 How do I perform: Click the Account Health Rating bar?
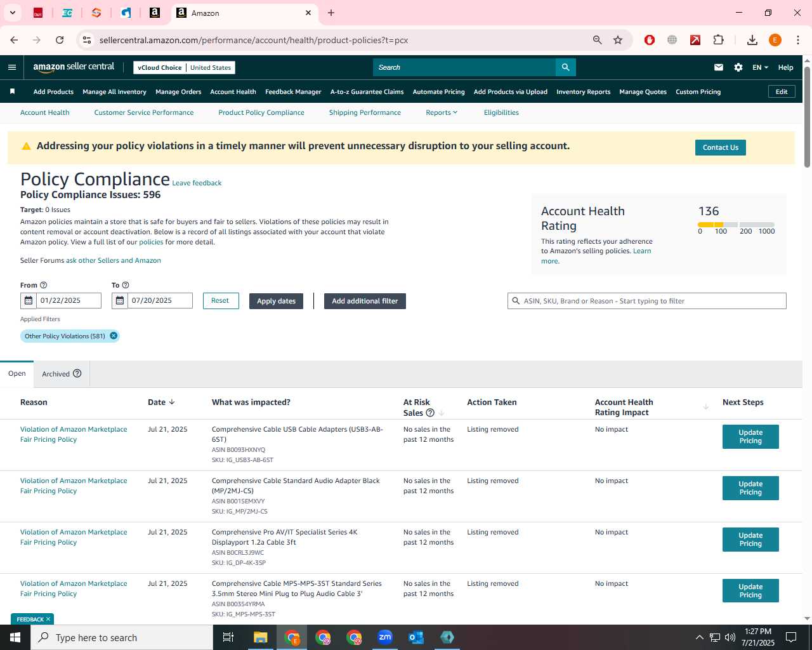coord(736,225)
